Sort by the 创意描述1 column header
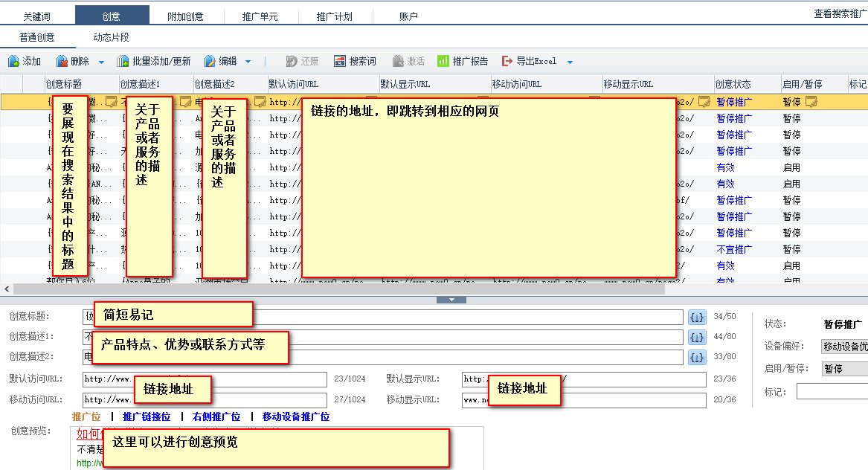The height and width of the screenshot is (470, 868). click(x=157, y=83)
